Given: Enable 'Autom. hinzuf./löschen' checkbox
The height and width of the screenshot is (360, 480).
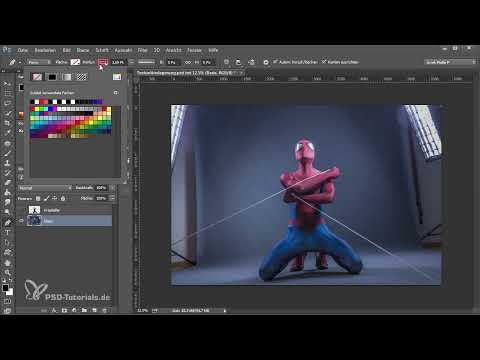Looking at the screenshot, I should coord(275,62).
